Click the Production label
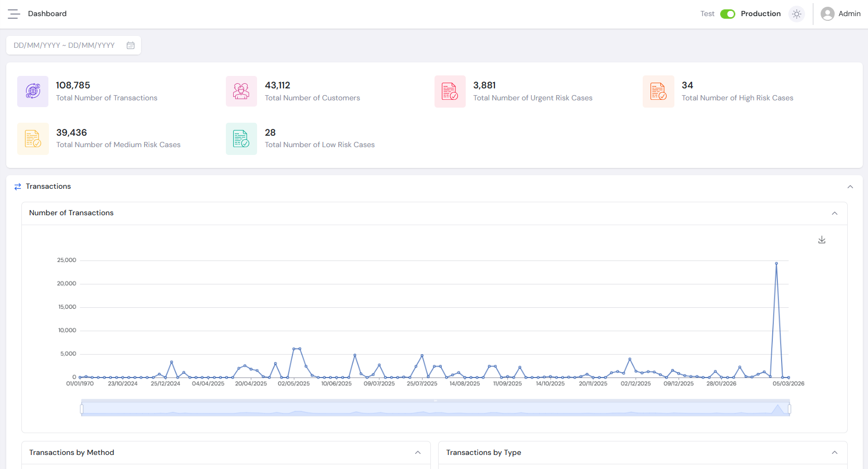 761,14
